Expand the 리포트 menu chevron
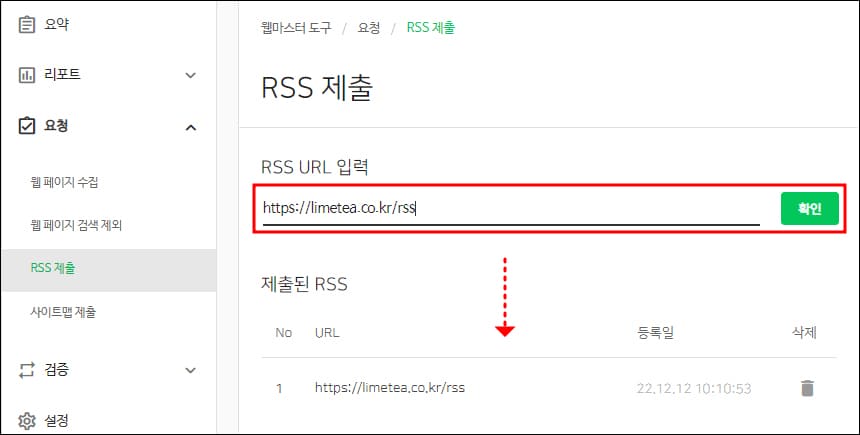This screenshot has width=860, height=435. (190, 75)
